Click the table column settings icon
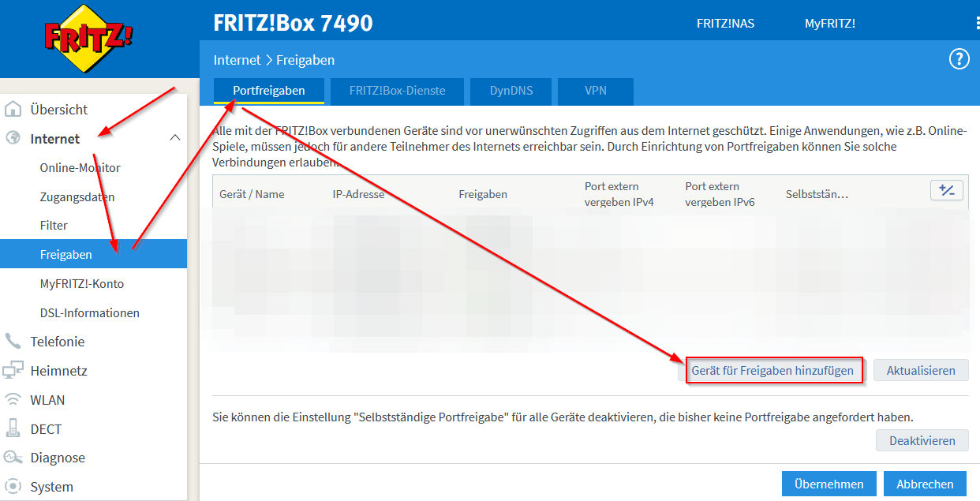The image size is (980, 501). [946, 190]
